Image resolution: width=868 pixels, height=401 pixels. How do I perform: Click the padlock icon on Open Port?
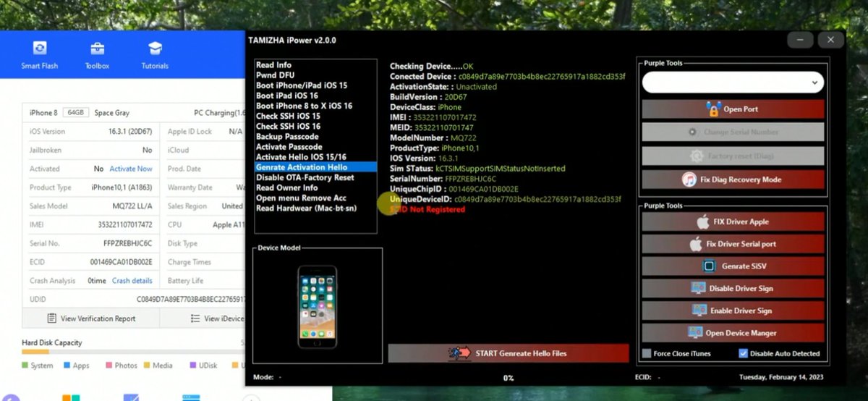coord(712,109)
